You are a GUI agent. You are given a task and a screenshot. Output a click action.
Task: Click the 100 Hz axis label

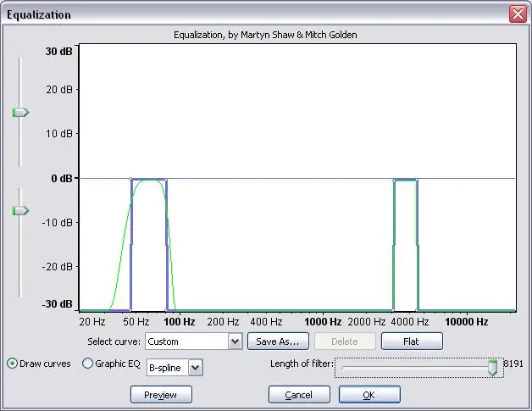179,322
